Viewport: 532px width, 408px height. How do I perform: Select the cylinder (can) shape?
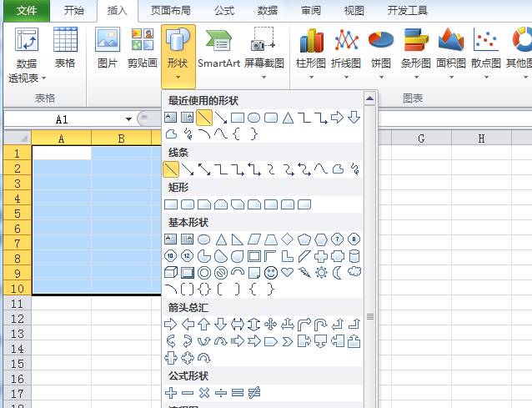(x=354, y=256)
